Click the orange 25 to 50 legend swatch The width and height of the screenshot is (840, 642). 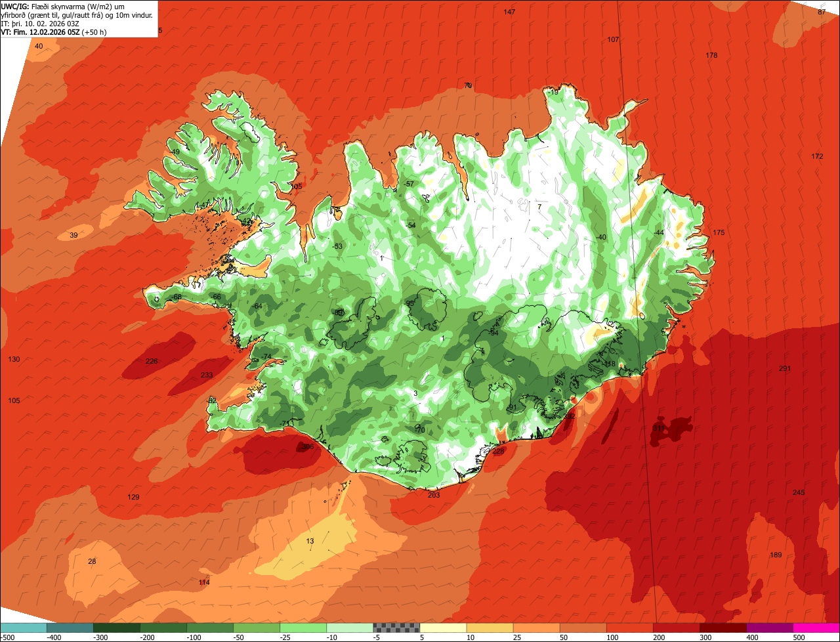[x=536, y=627]
